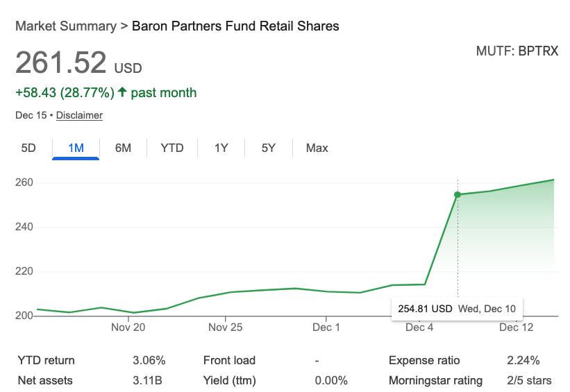Click the 261.52 USD price
Viewport: 570px width, 392px height.
coord(78,64)
